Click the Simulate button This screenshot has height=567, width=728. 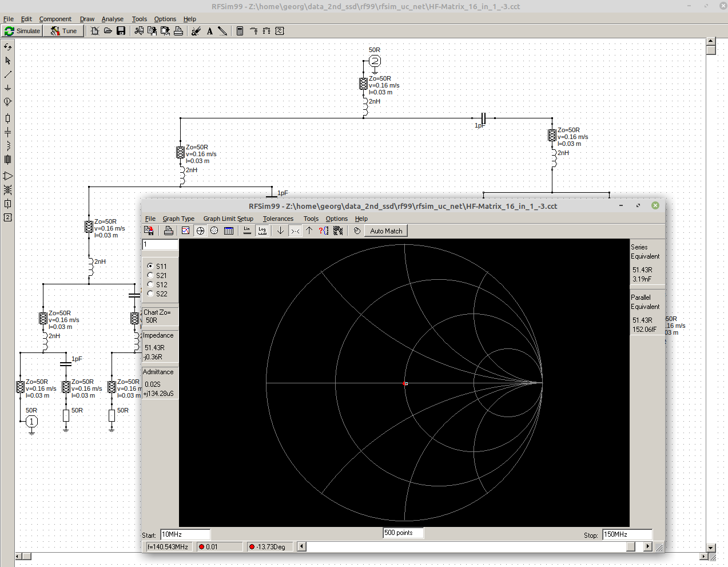pos(22,31)
